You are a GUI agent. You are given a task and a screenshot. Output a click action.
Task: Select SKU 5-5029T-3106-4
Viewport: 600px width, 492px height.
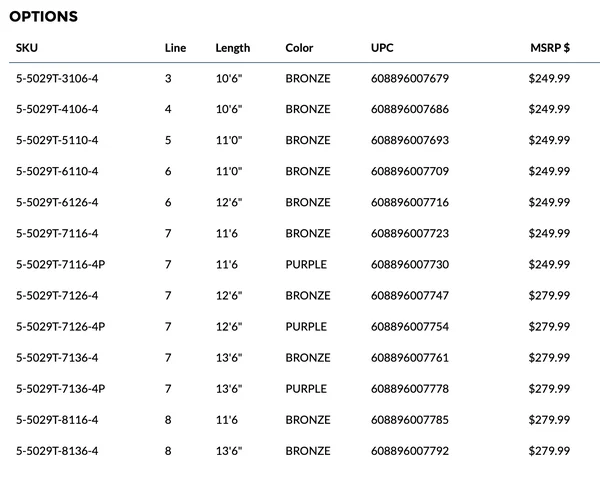(x=57, y=78)
